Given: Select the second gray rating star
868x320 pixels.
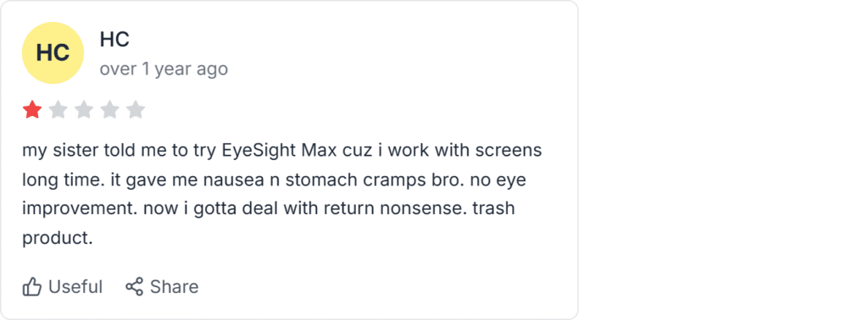Looking at the screenshot, I should (58, 110).
